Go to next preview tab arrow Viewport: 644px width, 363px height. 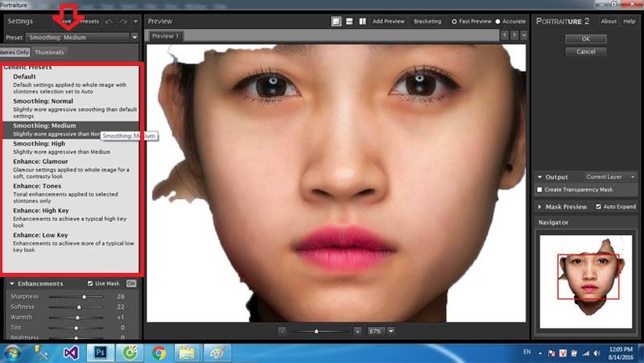tap(514, 35)
